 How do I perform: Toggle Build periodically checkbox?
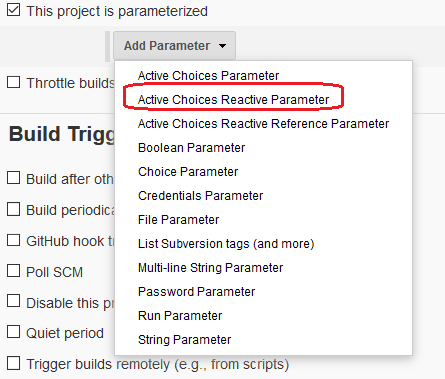pos(13,209)
